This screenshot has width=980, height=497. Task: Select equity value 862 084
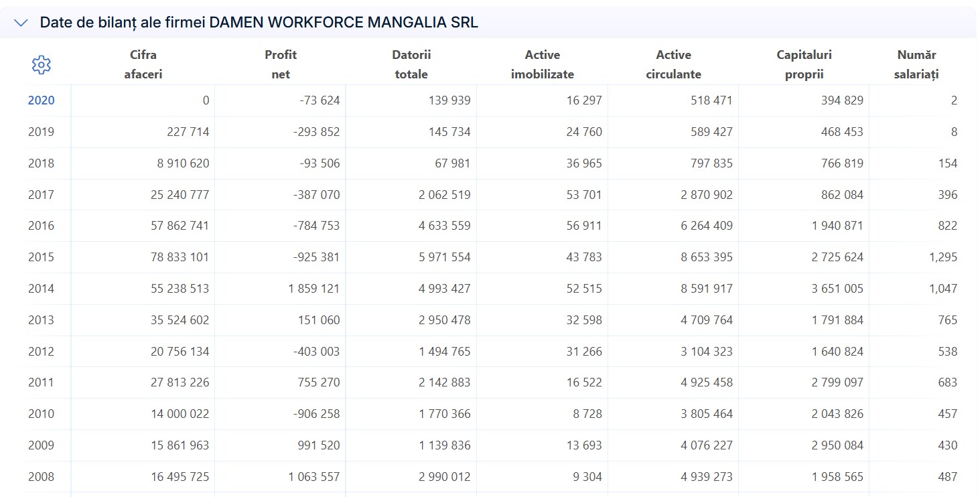pos(842,195)
